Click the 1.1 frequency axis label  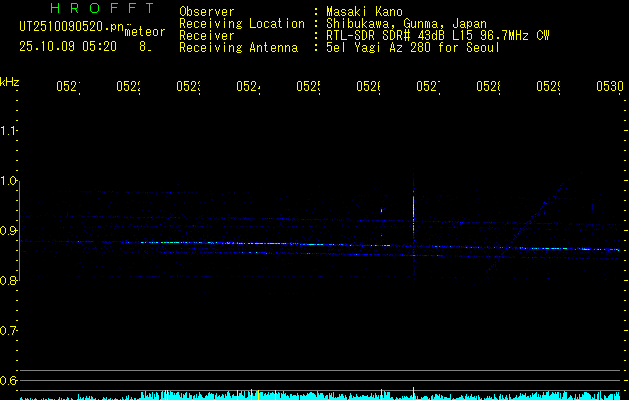[x=9, y=130]
